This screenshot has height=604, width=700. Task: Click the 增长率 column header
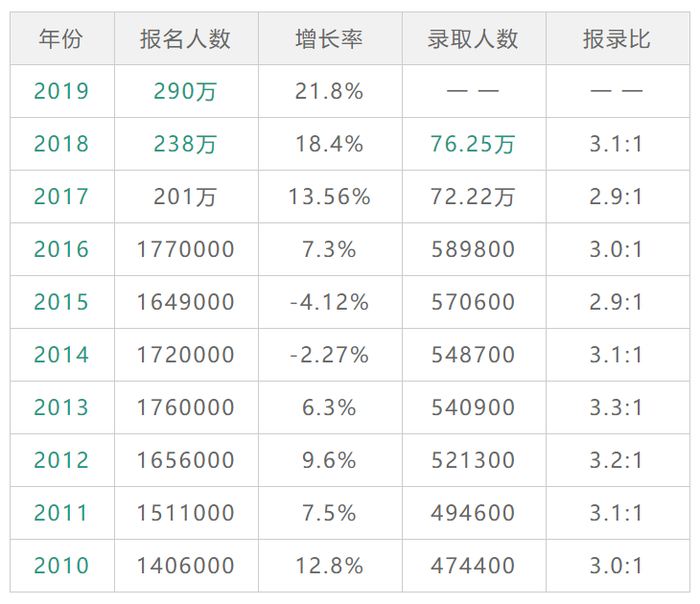[x=330, y=39]
